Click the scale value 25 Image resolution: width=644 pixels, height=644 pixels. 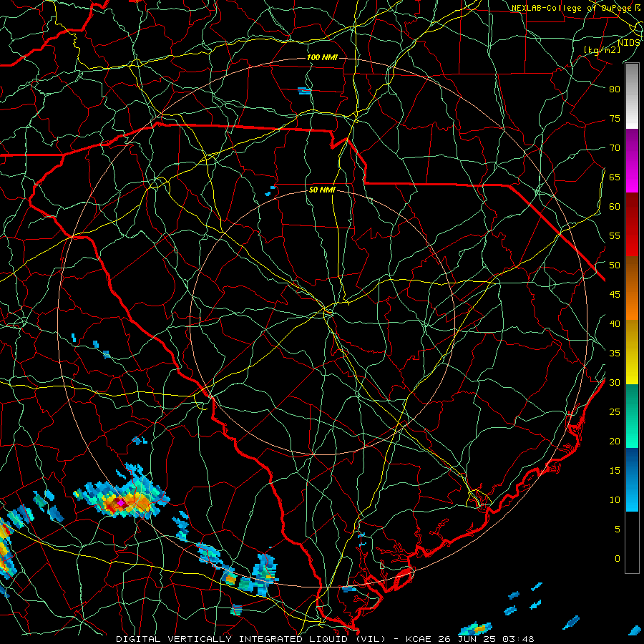[x=615, y=412]
